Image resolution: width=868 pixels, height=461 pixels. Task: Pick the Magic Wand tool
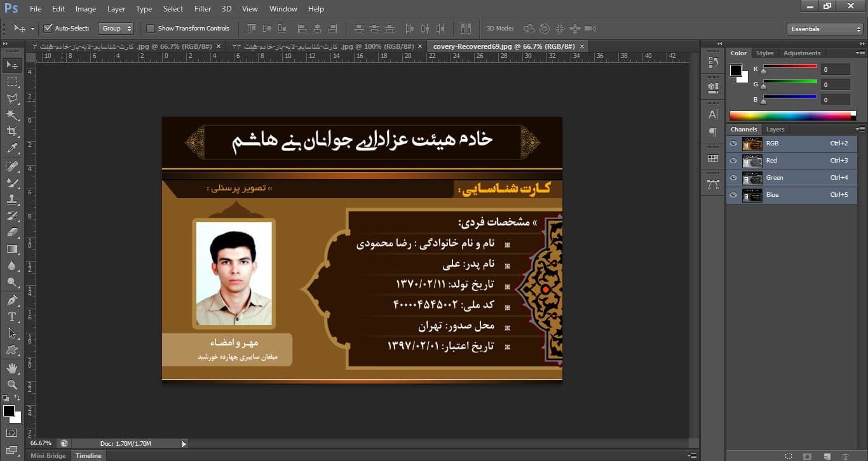pyautogui.click(x=12, y=115)
